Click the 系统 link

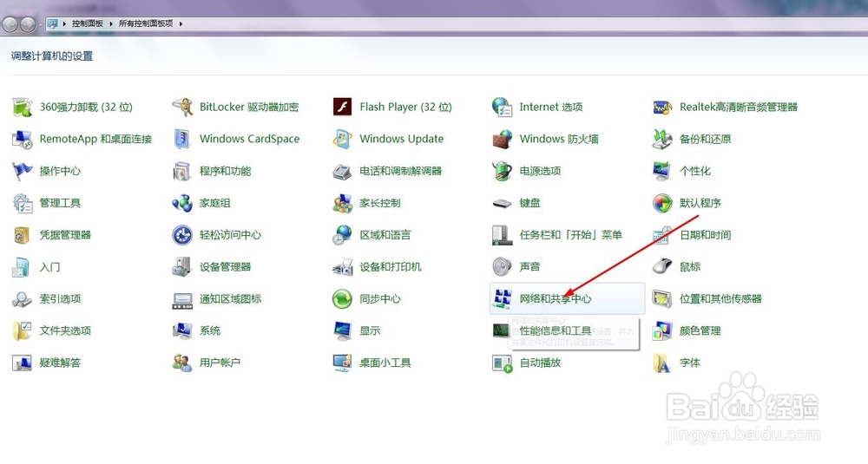coord(210,330)
